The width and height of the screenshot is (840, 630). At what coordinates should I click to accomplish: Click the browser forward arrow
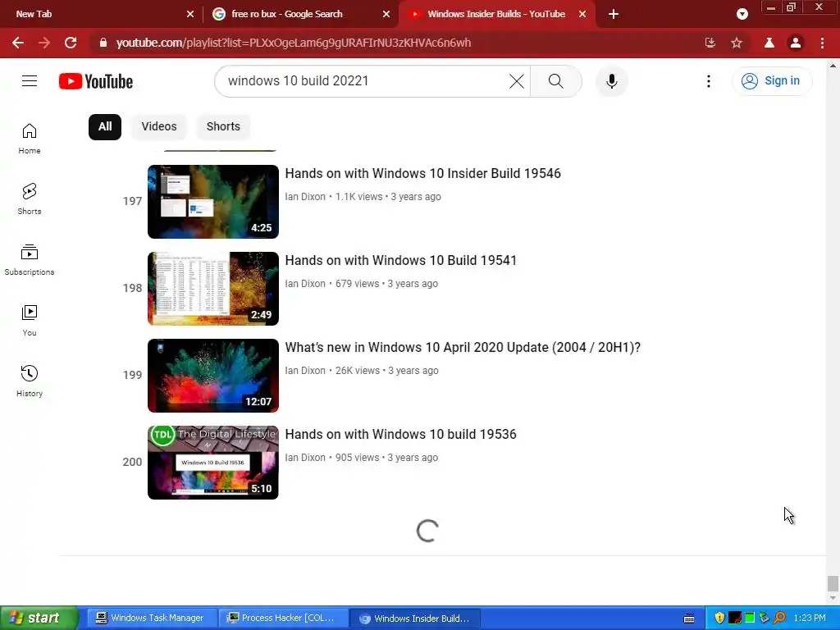point(44,43)
